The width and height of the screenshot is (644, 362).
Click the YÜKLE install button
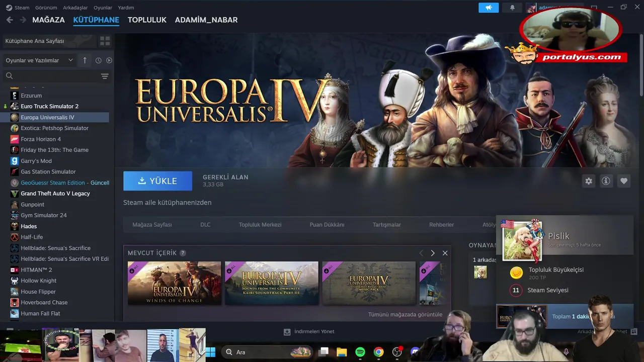[x=157, y=181]
